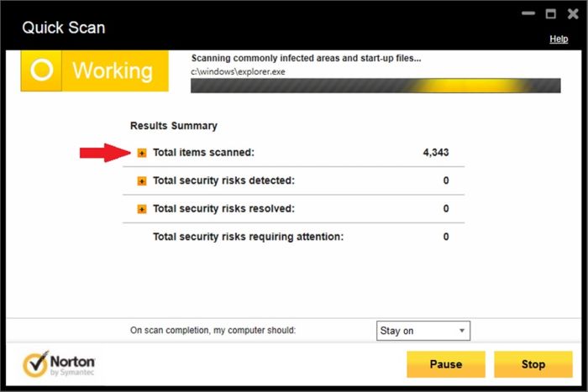
Task: Expand Total security risks resolved details
Action: [x=142, y=209]
